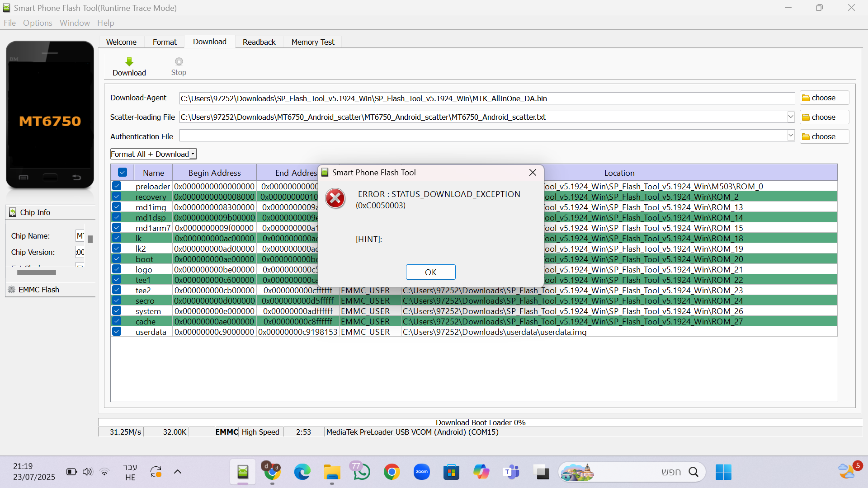
Task: Click the Stop icon in toolbar
Action: 179,61
